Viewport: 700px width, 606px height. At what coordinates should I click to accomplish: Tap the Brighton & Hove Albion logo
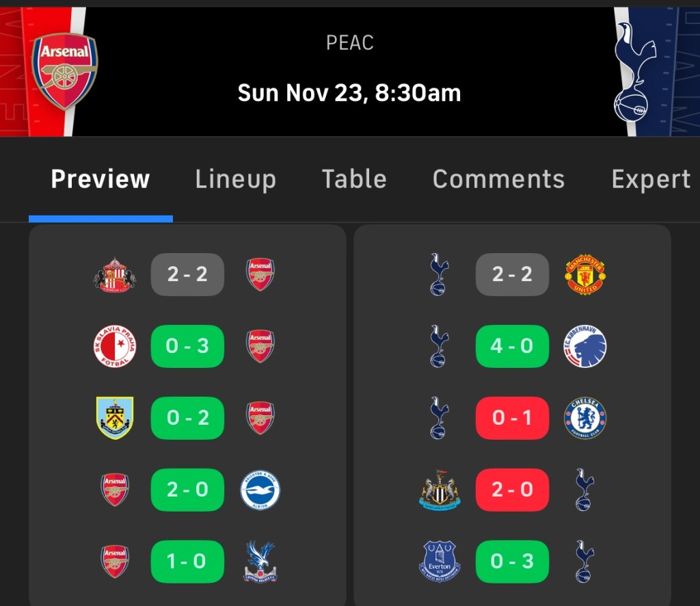click(x=260, y=490)
